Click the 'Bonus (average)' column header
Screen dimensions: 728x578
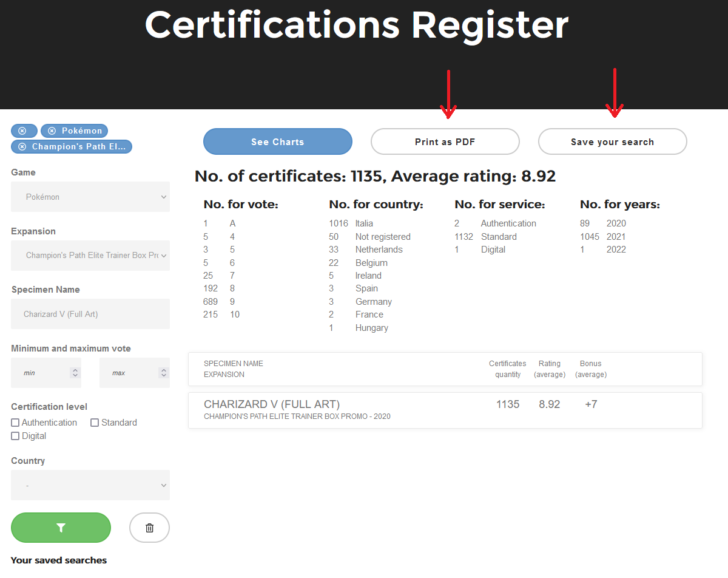pyautogui.click(x=591, y=369)
